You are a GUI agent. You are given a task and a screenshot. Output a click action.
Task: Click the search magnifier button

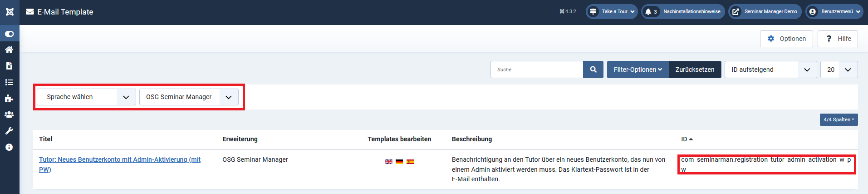tap(593, 70)
